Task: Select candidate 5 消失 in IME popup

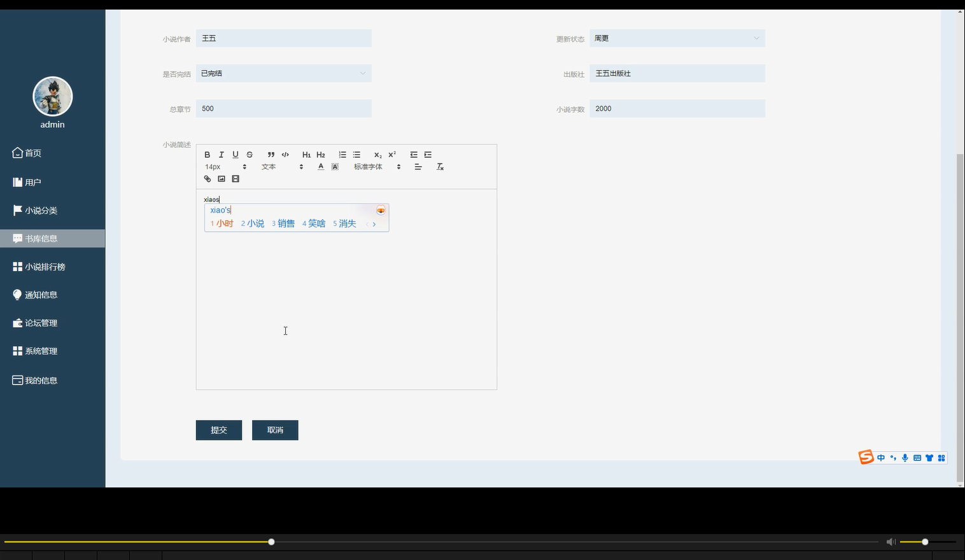Action: pyautogui.click(x=344, y=223)
